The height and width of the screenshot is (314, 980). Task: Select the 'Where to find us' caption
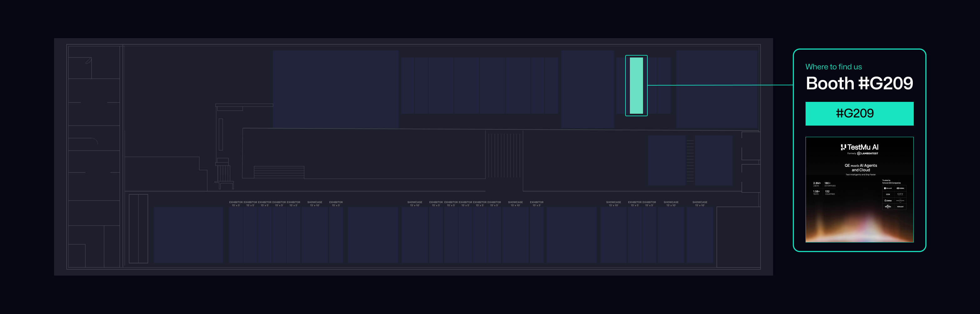coord(833,67)
